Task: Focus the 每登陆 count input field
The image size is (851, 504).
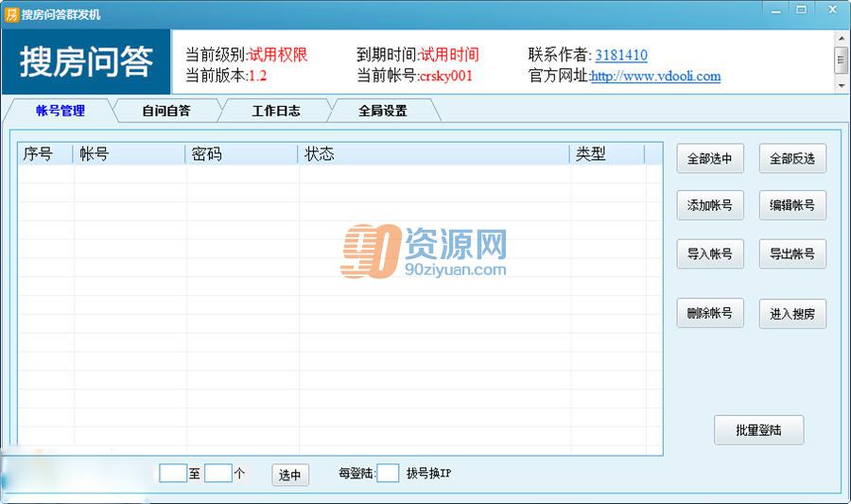Action: 388,473
